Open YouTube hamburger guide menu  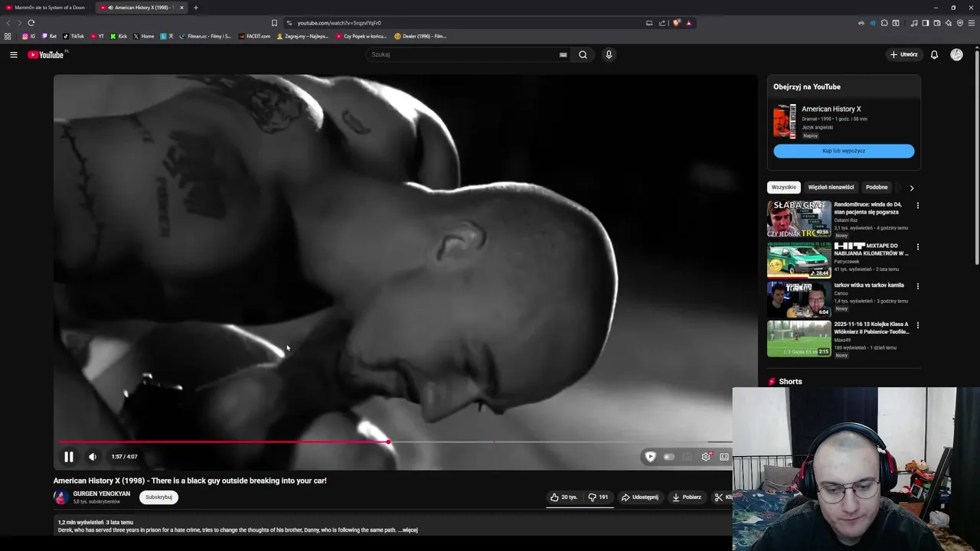point(14,54)
